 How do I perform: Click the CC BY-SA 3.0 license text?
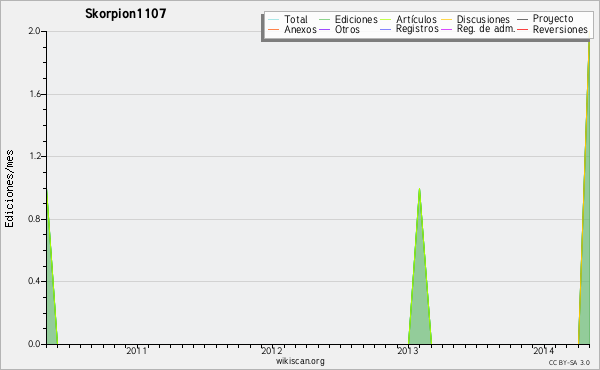[x=569, y=362]
